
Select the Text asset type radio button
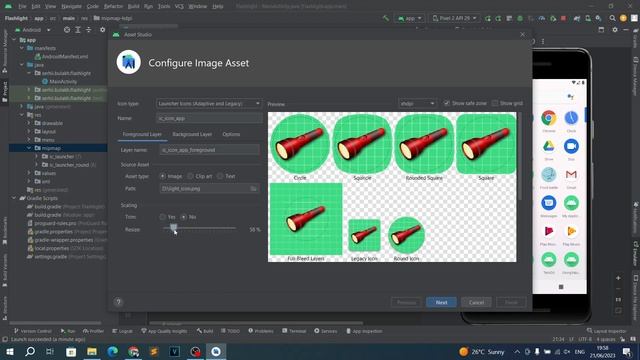[220, 176]
